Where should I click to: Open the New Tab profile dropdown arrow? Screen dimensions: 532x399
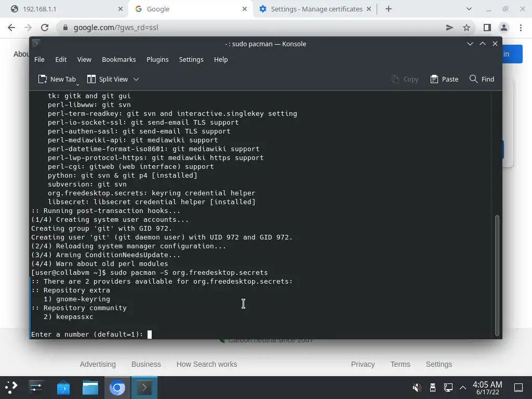[78, 84]
